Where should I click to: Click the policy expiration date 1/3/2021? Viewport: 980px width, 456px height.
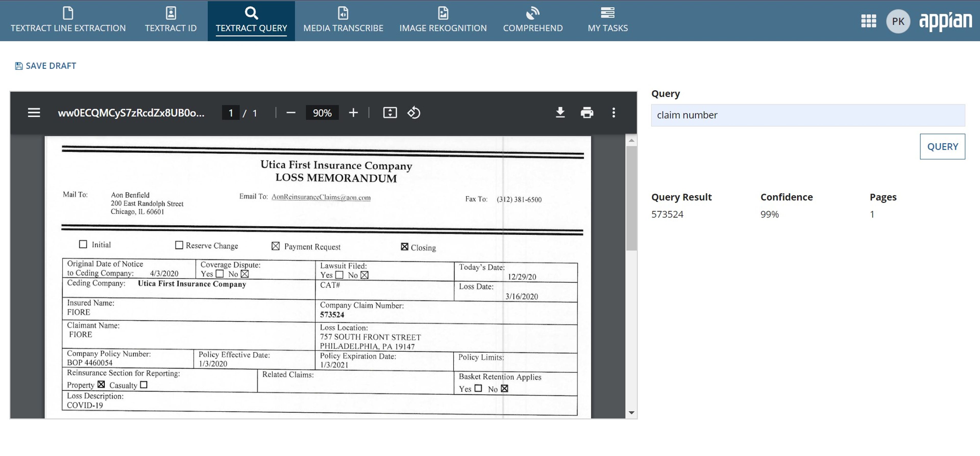coord(334,365)
